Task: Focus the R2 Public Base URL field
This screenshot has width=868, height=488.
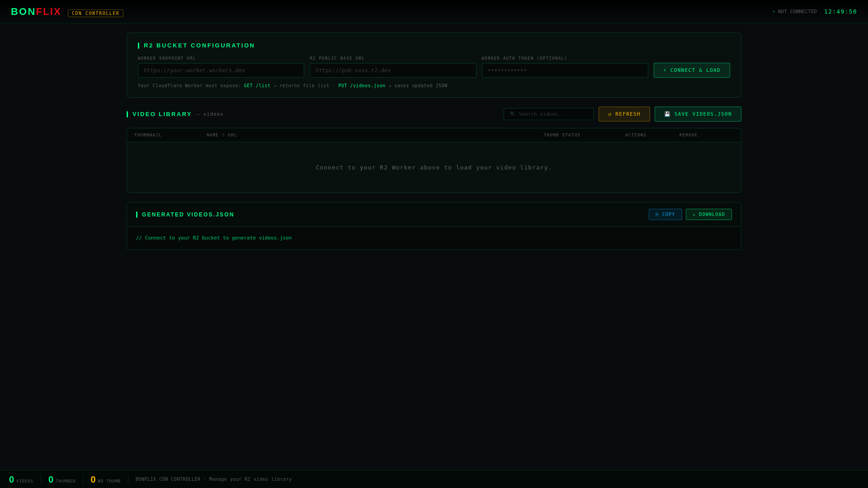Action: click(x=393, y=70)
